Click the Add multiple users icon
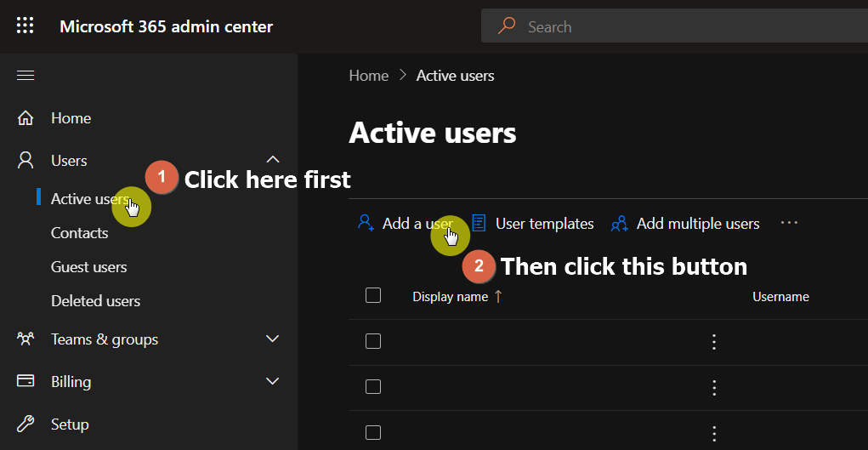This screenshot has width=868, height=450. coord(620,224)
